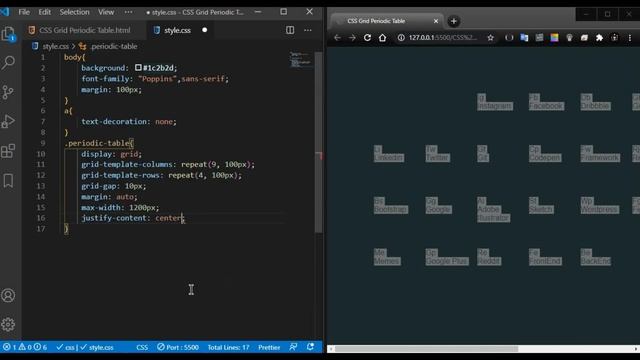Open the Source Control view
Image resolution: width=640 pixels, height=360 pixels.
click(8, 92)
